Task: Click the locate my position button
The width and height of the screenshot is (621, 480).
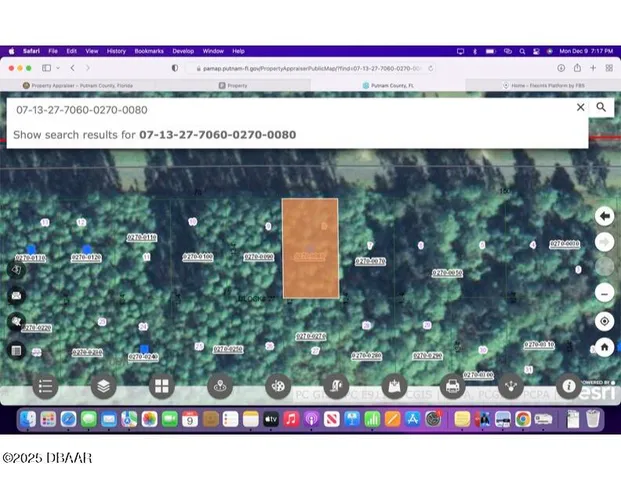Action: [x=604, y=321]
